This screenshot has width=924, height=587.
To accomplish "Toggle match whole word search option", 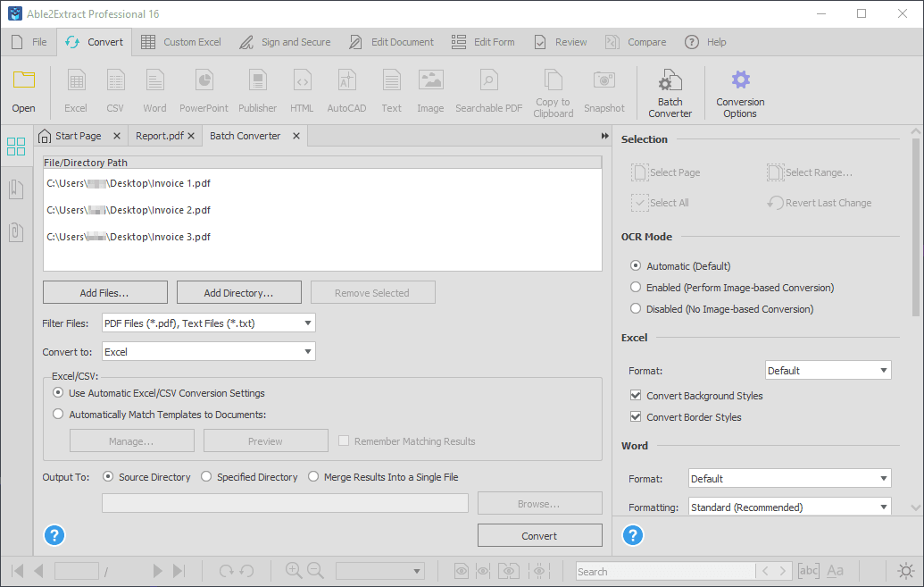I will [809, 571].
